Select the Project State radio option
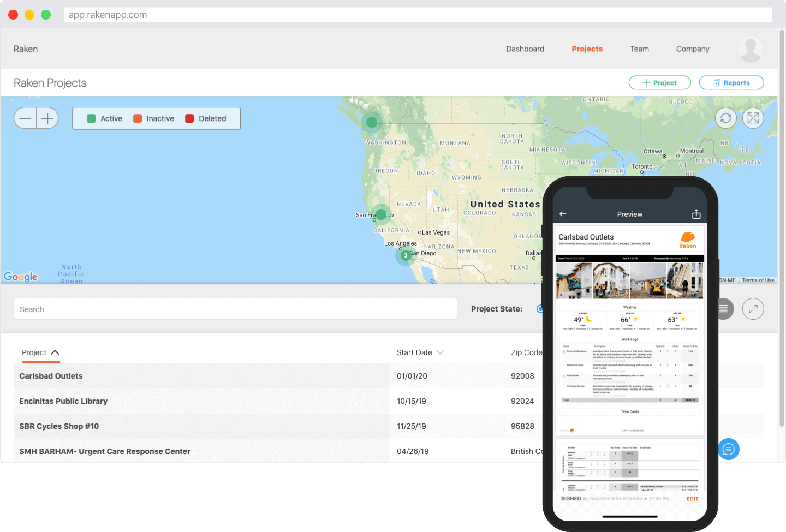The height and width of the screenshot is (532, 786). tap(539, 309)
